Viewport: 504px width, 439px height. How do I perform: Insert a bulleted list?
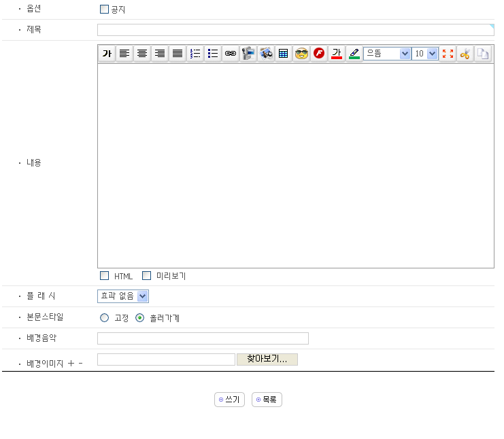tap(213, 53)
